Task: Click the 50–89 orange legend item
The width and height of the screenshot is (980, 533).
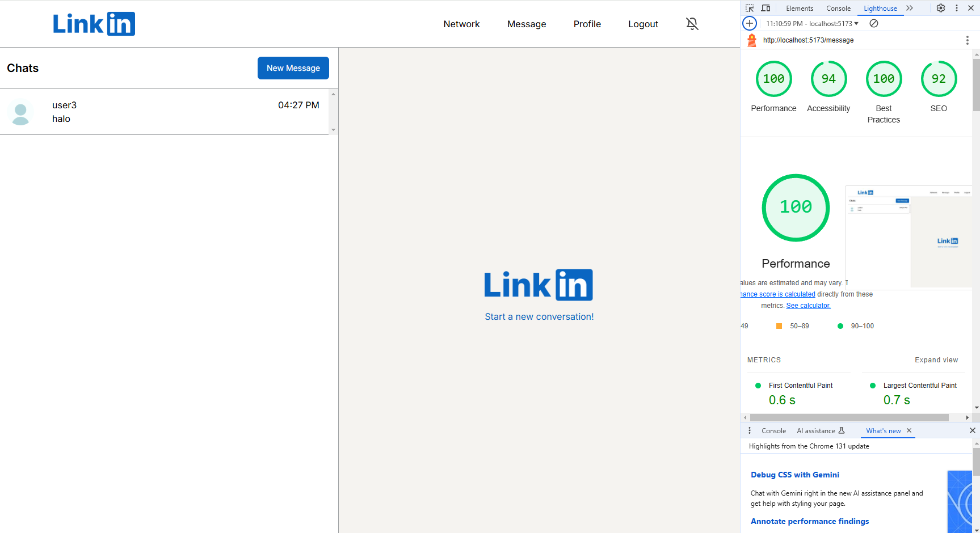Action: (793, 326)
